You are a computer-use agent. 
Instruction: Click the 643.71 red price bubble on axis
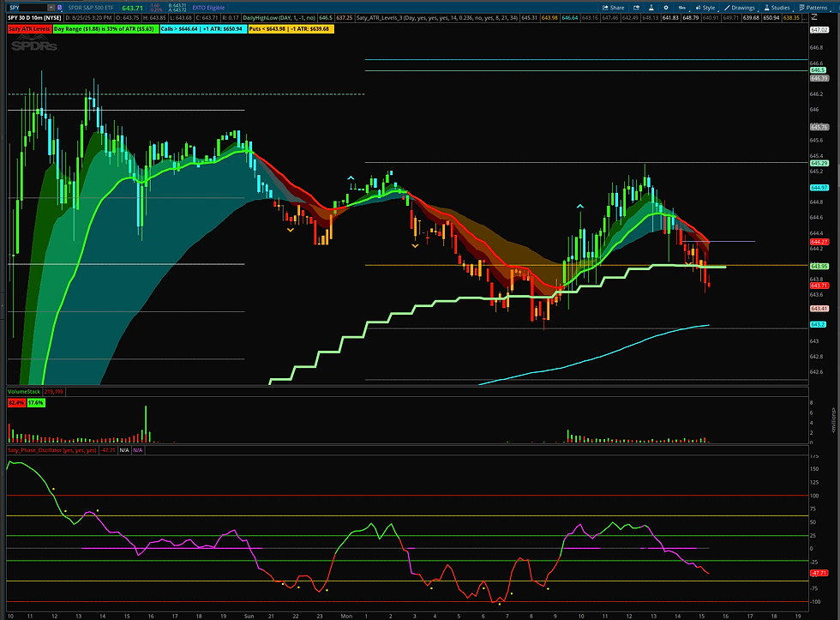click(819, 286)
